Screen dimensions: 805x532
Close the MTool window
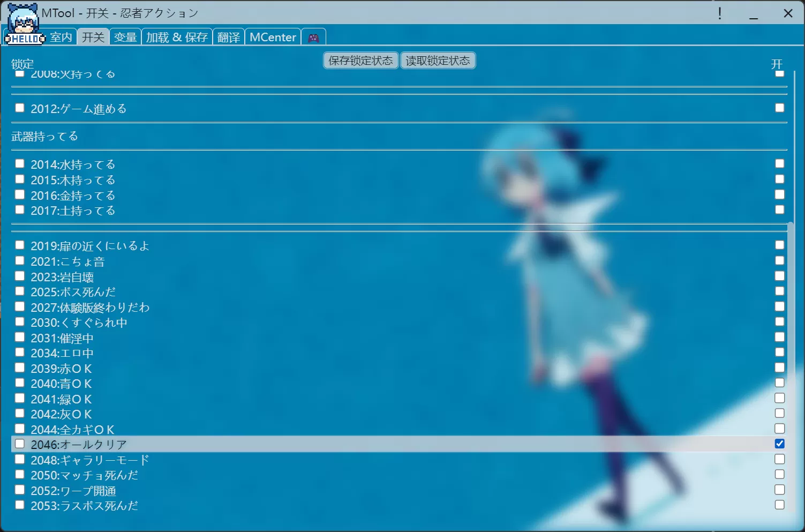[x=788, y=13]
